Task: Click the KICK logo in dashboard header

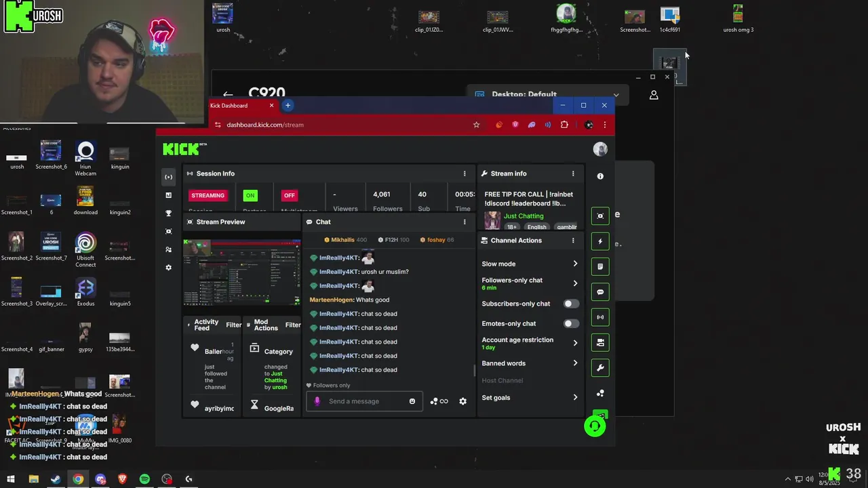Action: coord(184,149)
